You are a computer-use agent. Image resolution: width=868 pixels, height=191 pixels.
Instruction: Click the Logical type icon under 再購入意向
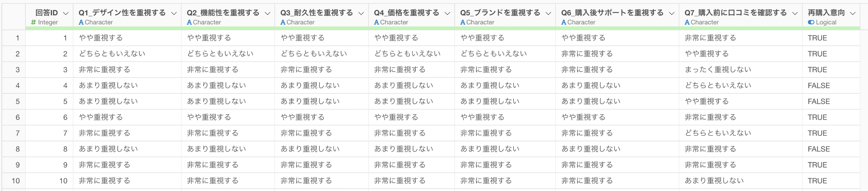(x=811, y=22)
